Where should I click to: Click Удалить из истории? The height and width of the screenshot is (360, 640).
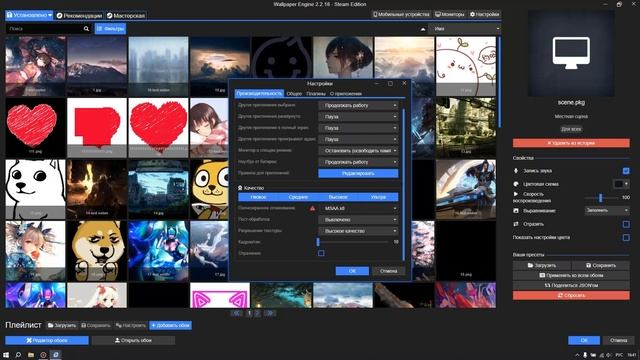pyautogui.click(x=571, y=143)
